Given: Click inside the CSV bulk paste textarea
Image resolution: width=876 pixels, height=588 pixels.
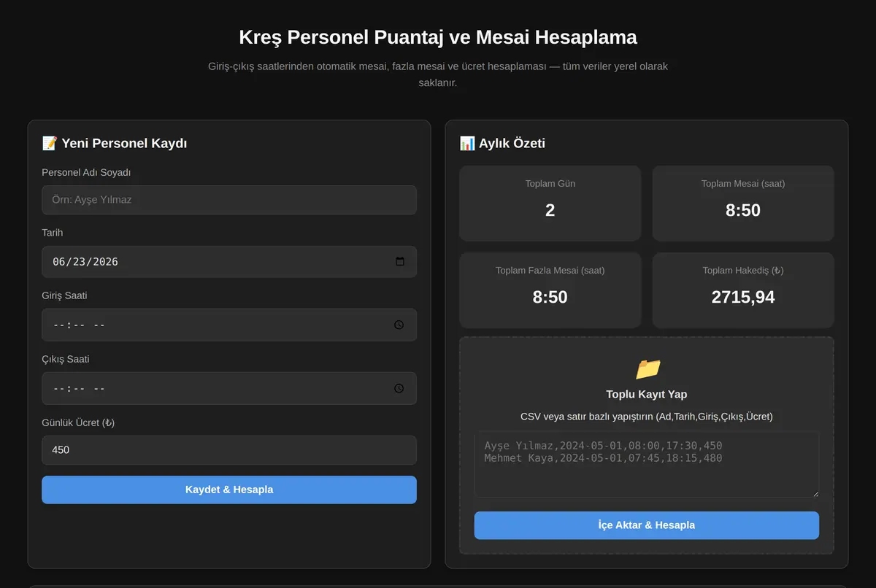Looking at the screenshot, I should pyautogui.click(x=647, y=464).
